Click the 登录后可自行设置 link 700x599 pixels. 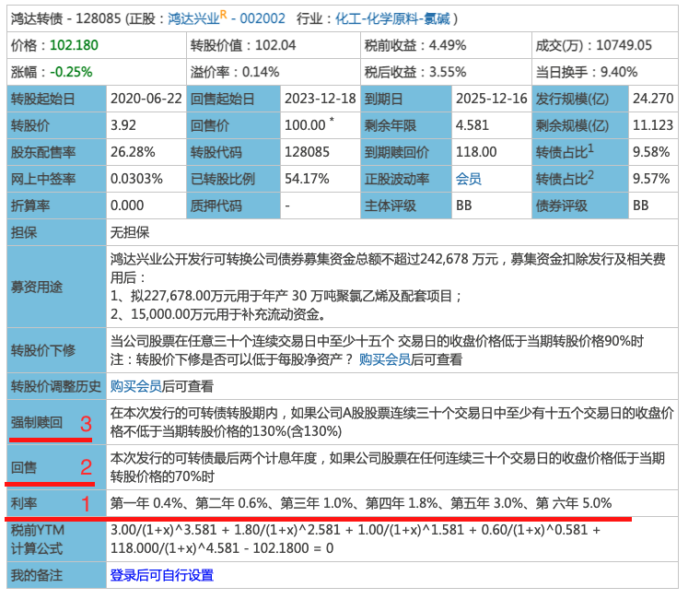coord(162,575)
